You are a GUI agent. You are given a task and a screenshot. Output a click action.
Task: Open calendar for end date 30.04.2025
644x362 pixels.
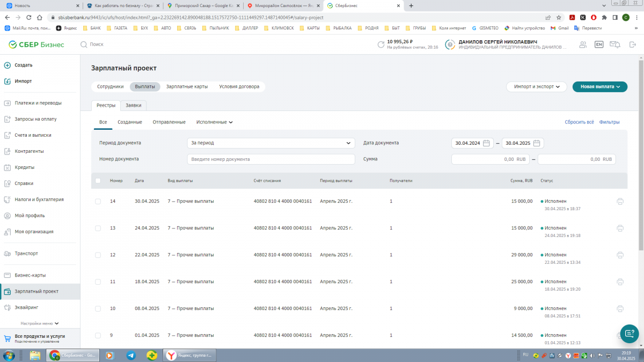537,143
